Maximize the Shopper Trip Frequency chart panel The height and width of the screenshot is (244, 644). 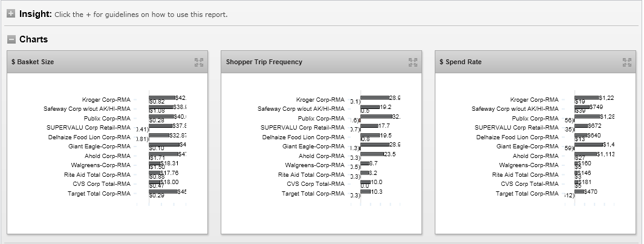point(413,62)
